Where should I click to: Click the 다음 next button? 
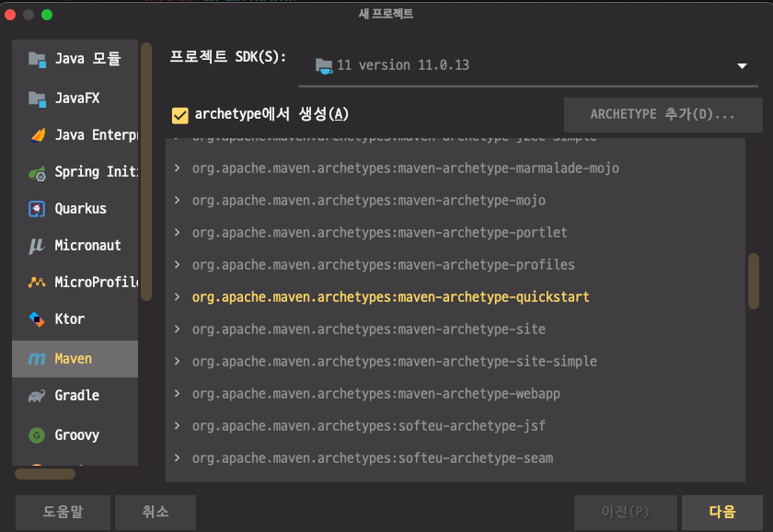tap(722, 513)
